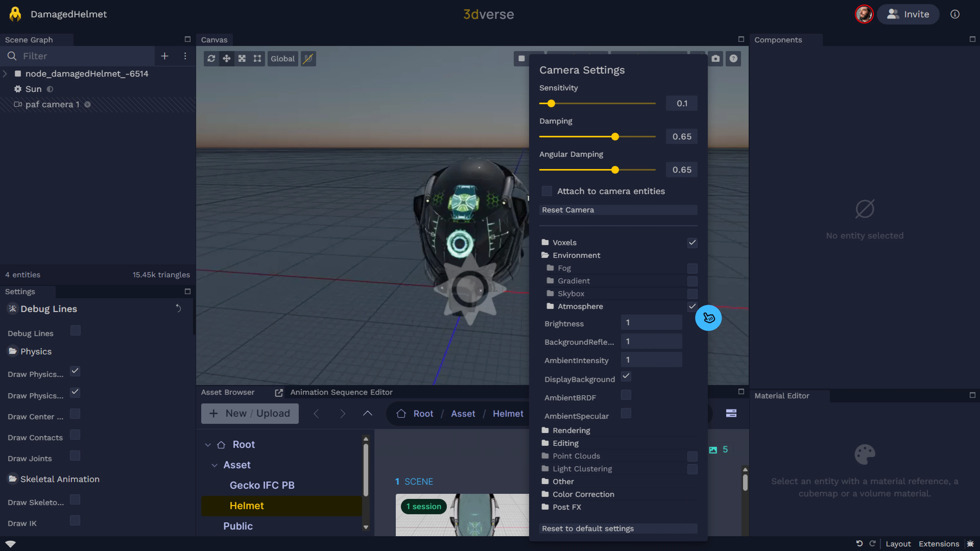The width and height of the screenshot is (980, 551).
Task: Enable Attach to camera entities checkbox
Action: click(x=547, y=191)
